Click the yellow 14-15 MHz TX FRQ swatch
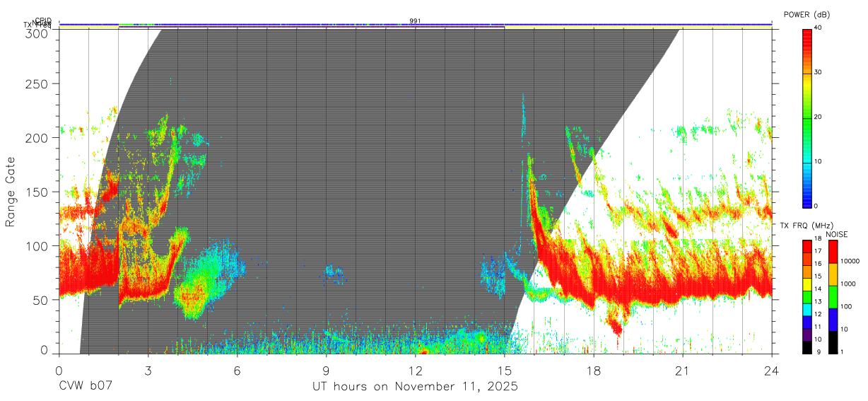 (x=807, y=284)
